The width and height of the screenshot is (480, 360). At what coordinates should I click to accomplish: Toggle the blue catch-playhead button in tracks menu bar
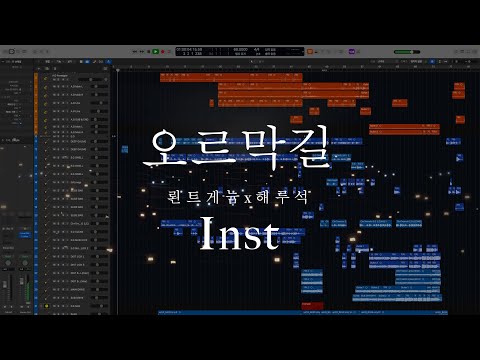pyautogui.click(x=109, y=62)
